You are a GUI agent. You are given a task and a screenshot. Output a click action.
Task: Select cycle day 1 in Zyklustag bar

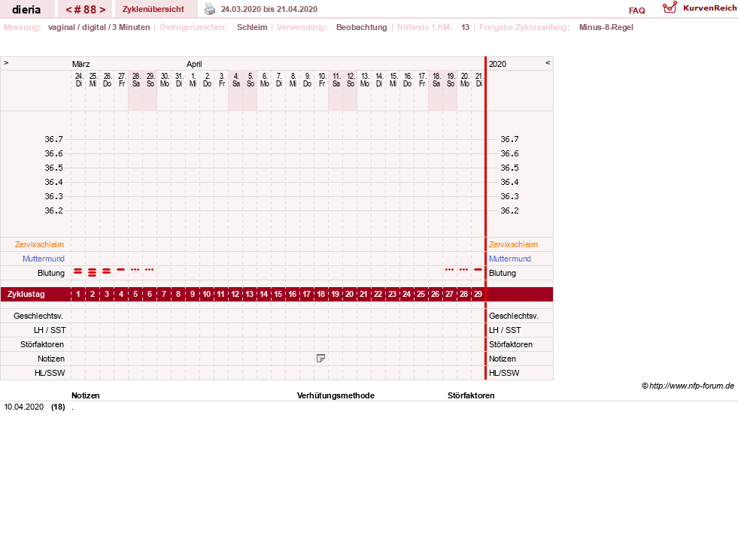click(78, 295)
